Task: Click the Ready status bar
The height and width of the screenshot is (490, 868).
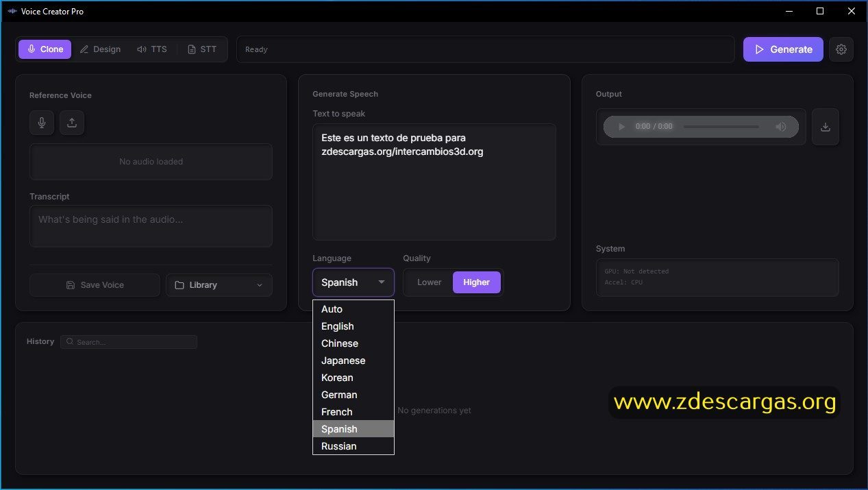Action: pos(486,49)
